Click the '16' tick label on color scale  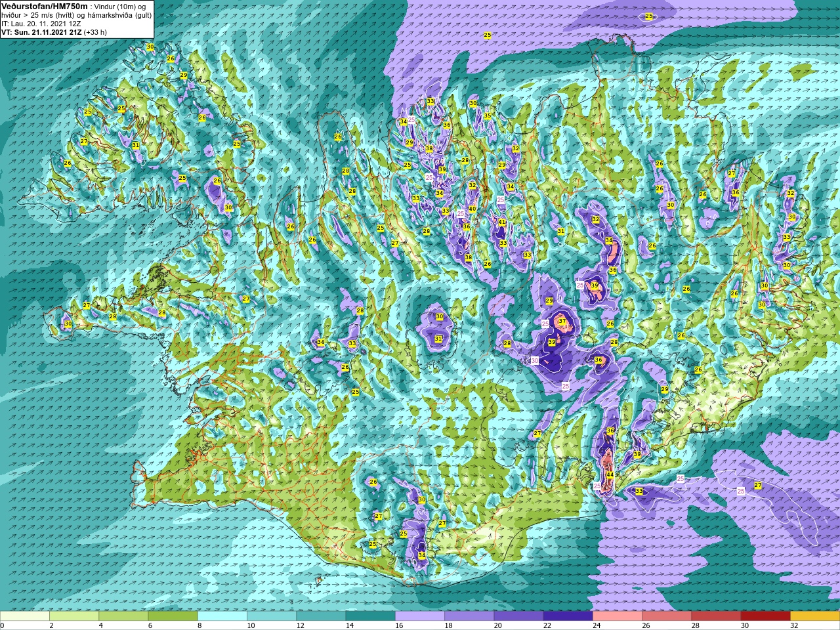click(x=399, y=625)
